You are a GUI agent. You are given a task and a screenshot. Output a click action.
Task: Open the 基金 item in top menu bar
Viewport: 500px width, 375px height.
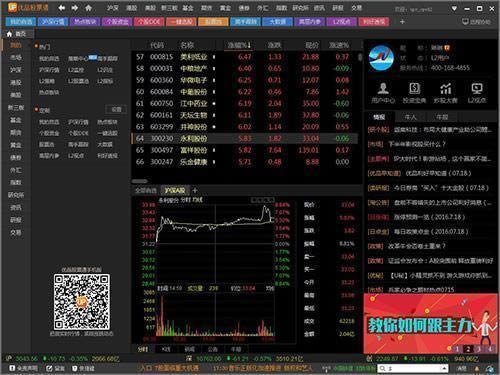[x=188, y=8]
